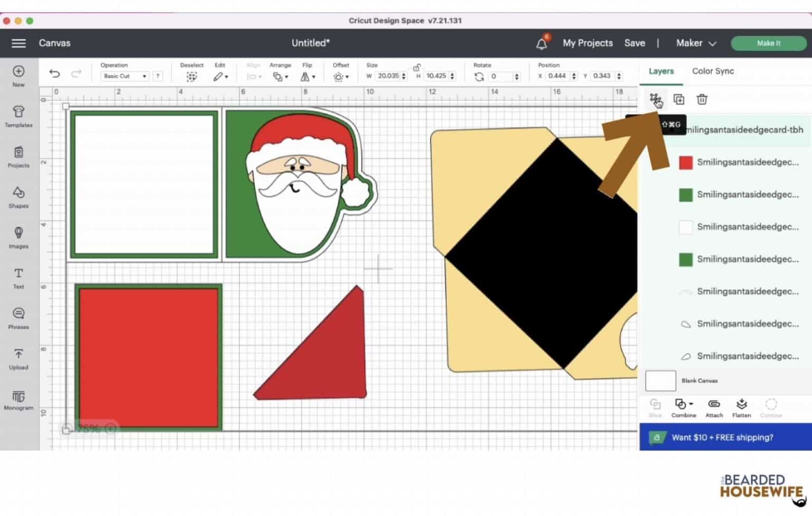Switch to the Color Sync tab

pos(713,71)
